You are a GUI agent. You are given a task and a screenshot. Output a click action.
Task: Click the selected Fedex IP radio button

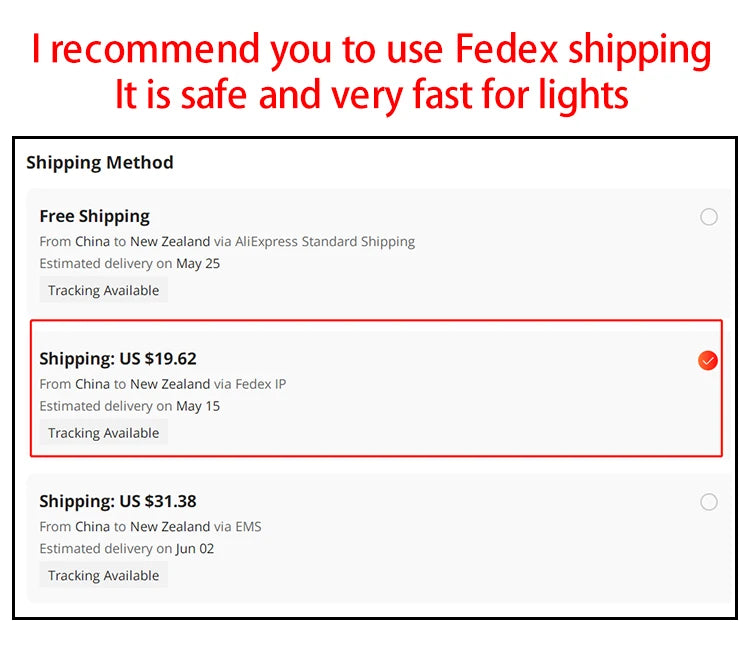pos(708,360)
